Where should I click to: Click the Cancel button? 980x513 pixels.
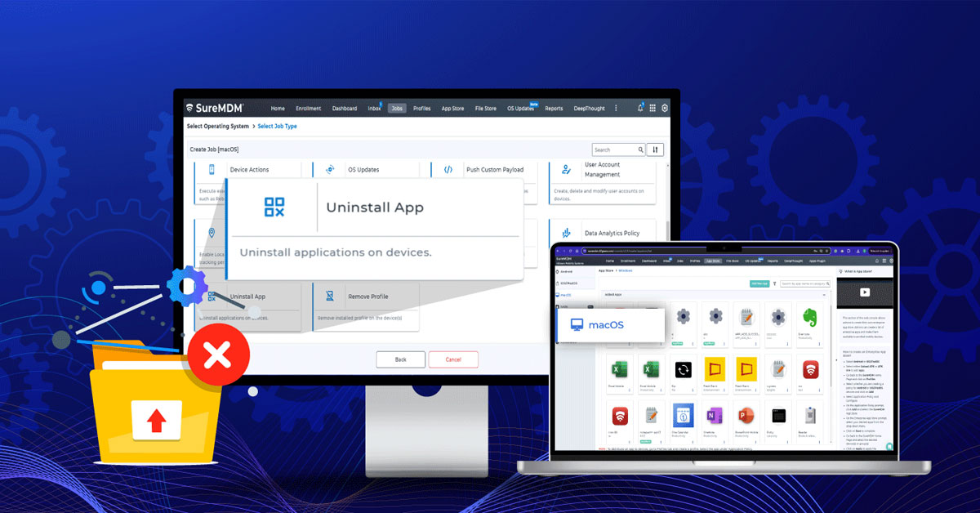tap(453, 359)
